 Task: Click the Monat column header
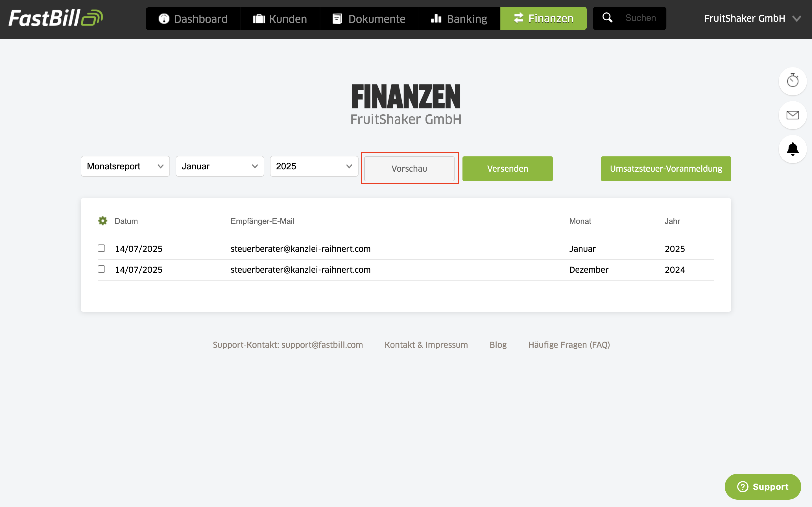(x=580, y=221)
